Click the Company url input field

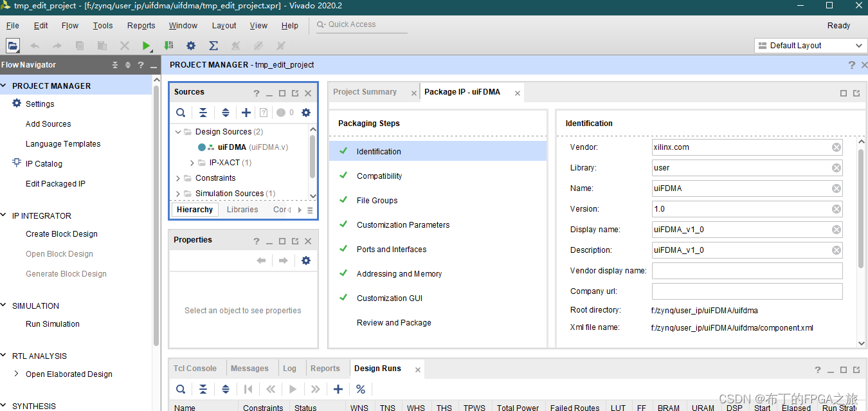click(x=747, y=291)
